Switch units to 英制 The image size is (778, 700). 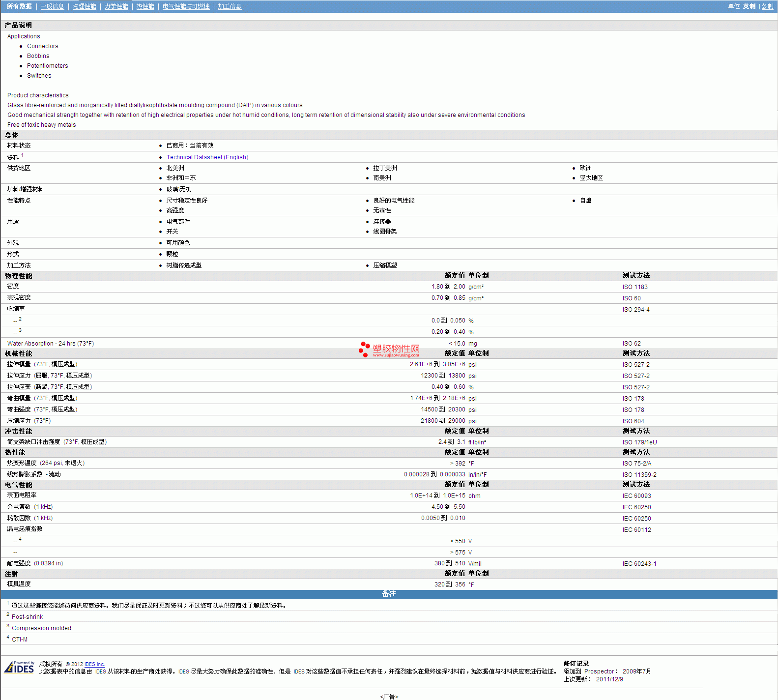click(x=749, y=6)
